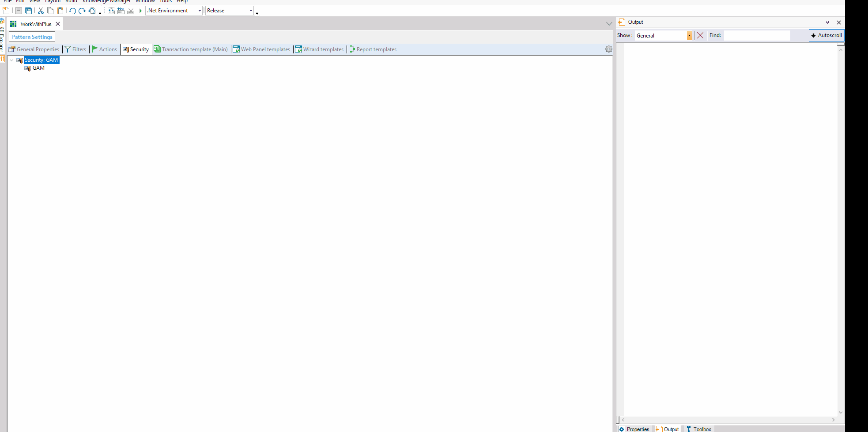
Task: Click the Redo arrow icon
Action: (82, 11)
